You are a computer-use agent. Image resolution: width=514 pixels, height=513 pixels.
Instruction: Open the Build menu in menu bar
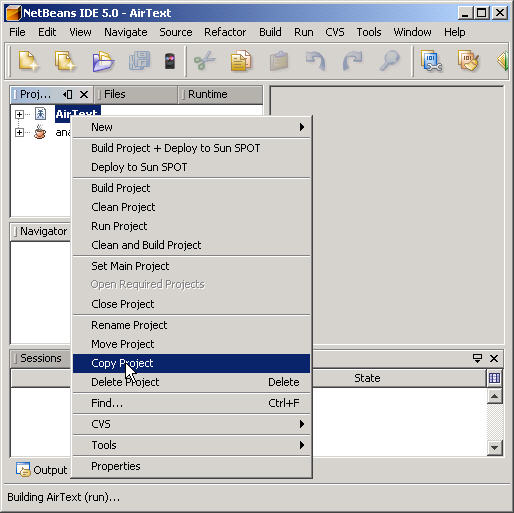[x=270, y=32]
